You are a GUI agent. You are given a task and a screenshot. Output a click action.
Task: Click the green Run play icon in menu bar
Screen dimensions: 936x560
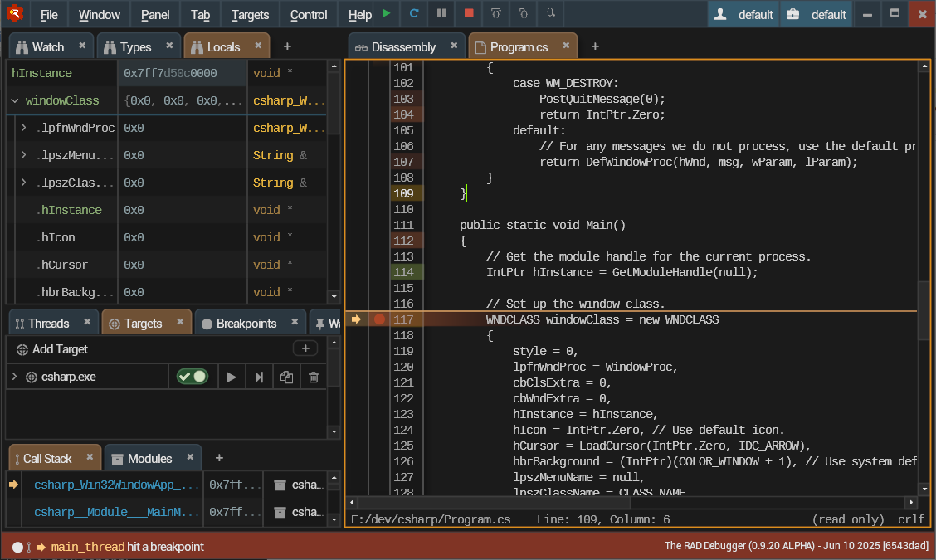(386, 14)
